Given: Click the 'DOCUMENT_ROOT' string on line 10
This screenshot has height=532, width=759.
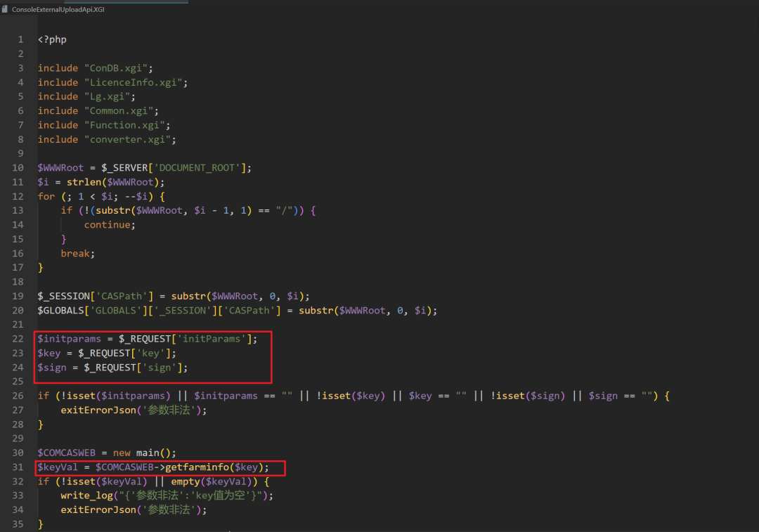Looking at the screenshot, I should click(x=201, y=168).
